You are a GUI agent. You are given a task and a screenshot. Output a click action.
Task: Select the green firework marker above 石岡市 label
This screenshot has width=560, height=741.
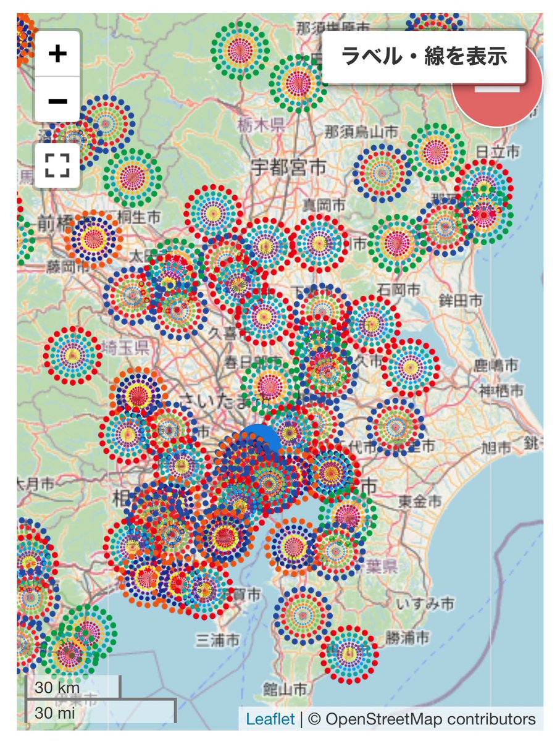coord(397,243)
